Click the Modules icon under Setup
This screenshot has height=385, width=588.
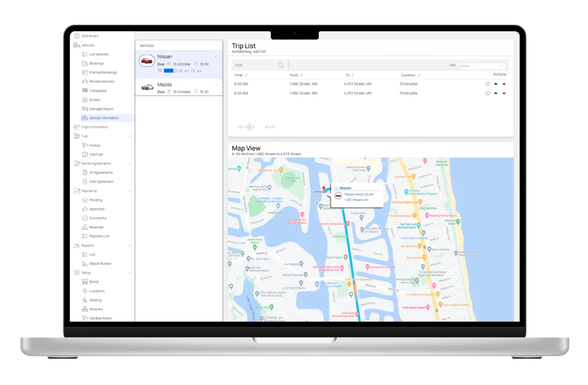pyautogui.click(x=85, y=309)
